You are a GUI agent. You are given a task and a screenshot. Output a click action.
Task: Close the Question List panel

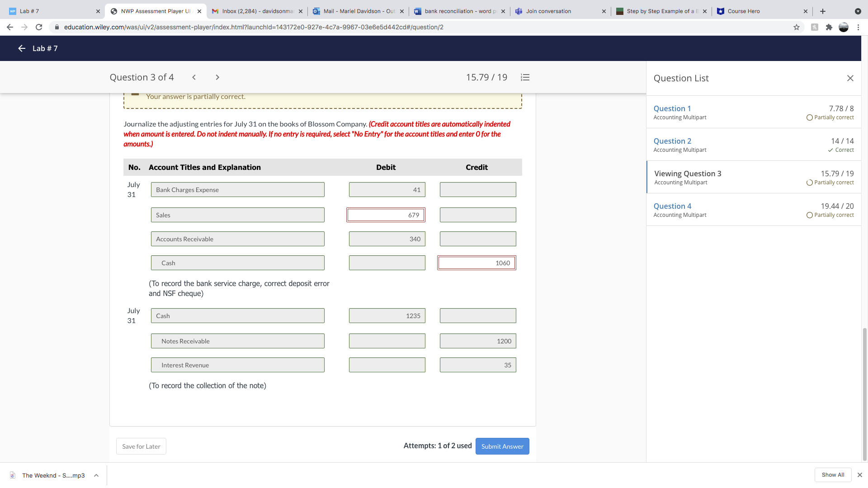tap(850, 78)
